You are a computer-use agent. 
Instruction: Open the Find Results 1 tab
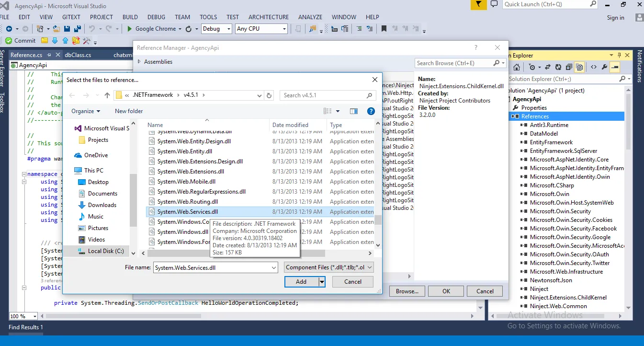point(26,327)
